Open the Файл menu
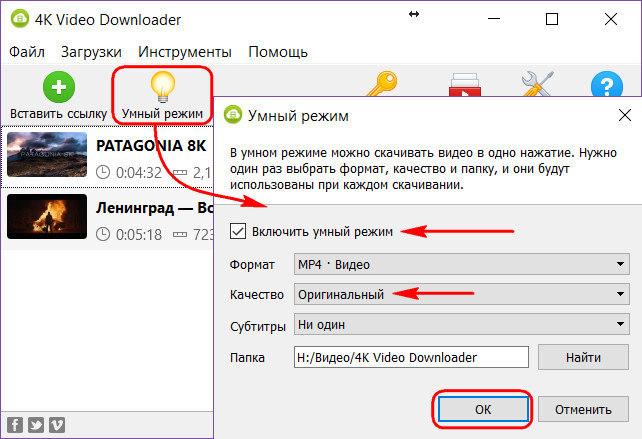The height and width of the screenshot is (439, 642). pos(27,52)
